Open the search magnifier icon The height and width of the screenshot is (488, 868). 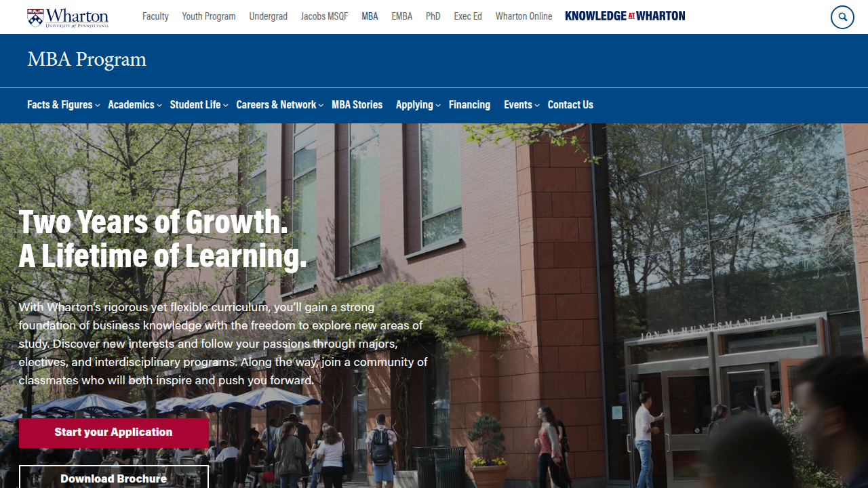point(842,17)
